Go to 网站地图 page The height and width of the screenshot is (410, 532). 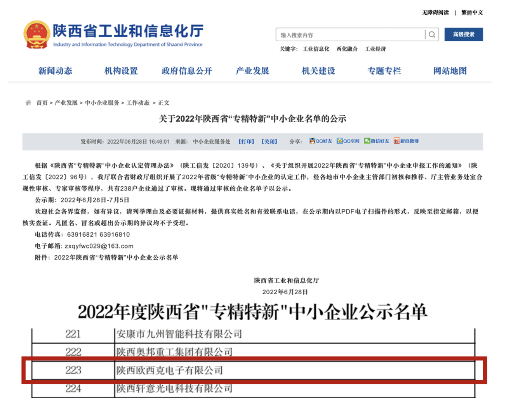point(450,71)
